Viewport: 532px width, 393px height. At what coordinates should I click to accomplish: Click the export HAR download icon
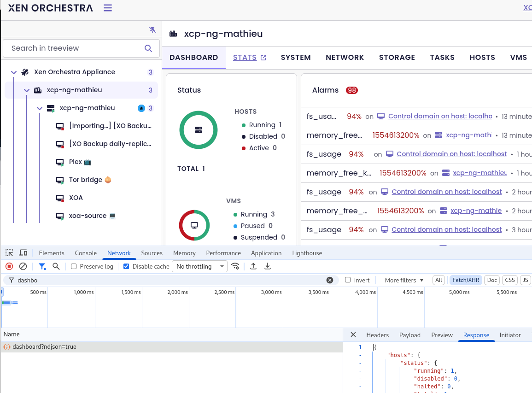pyautogui.click(x=267, y=266)
